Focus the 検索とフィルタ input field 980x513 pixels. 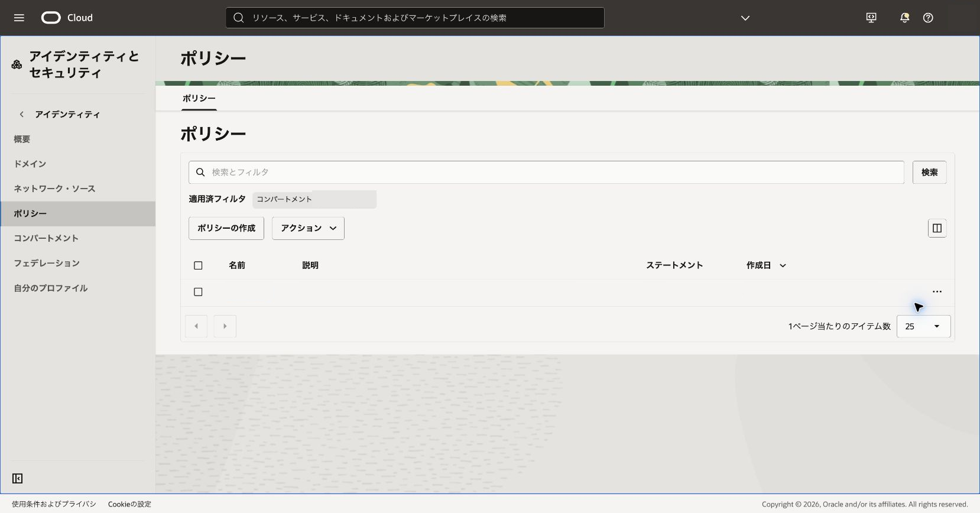[546, 172]
